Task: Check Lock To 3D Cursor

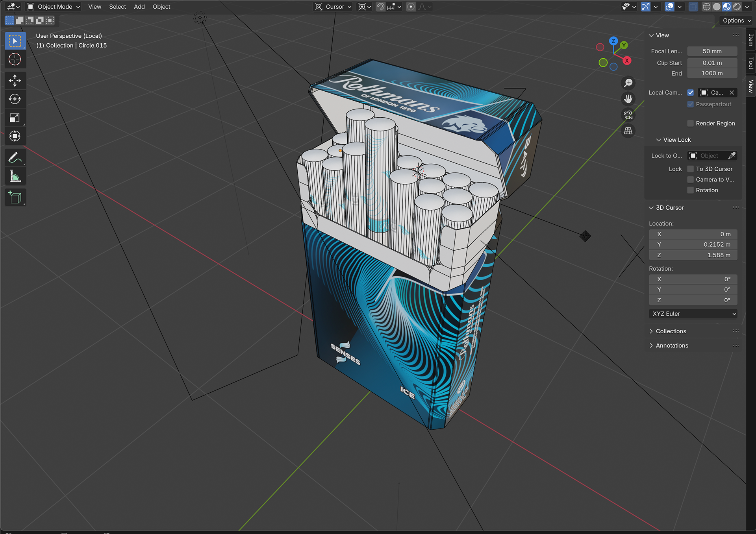Action: pos(691,169)
